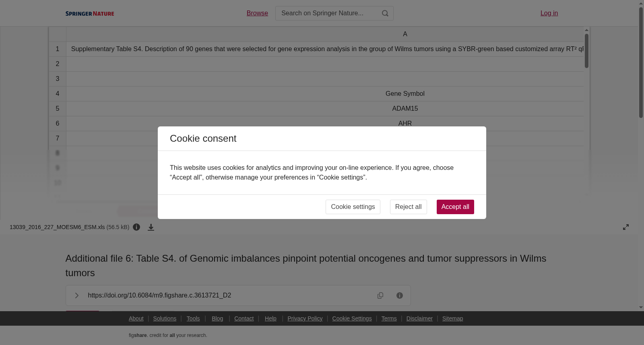
Task: Copy the DOI link to clipboard
Action: pyautogui.click(x=380, y=295)
